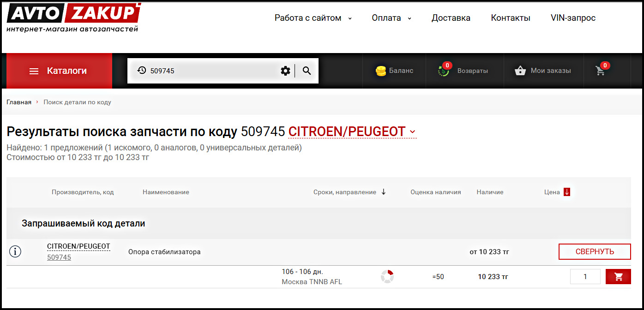Click the stock value =50
The width and height of the screenshot is (644, 310).
tap(438, 277)
